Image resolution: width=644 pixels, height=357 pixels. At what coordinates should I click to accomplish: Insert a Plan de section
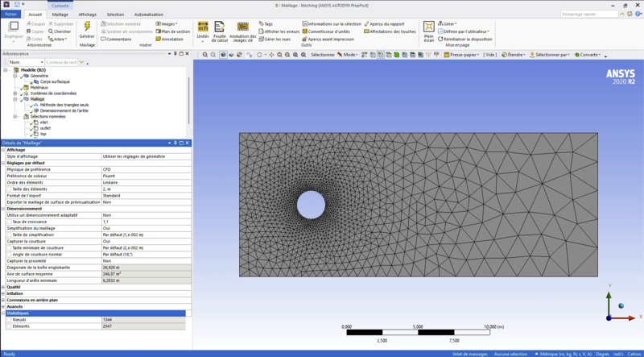click(172, 31)
